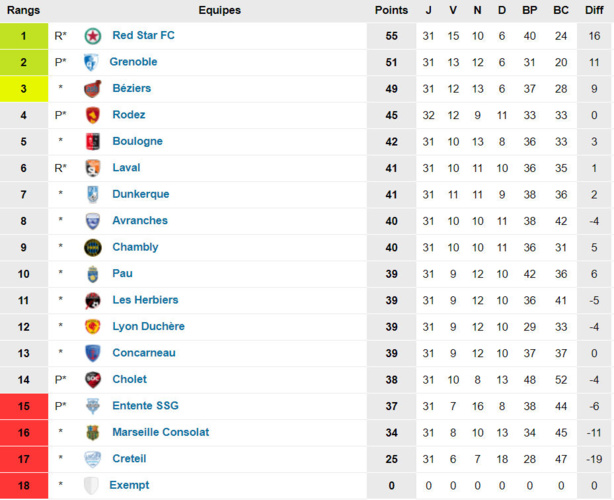Open the Entente SSG team link

[146, 406]
